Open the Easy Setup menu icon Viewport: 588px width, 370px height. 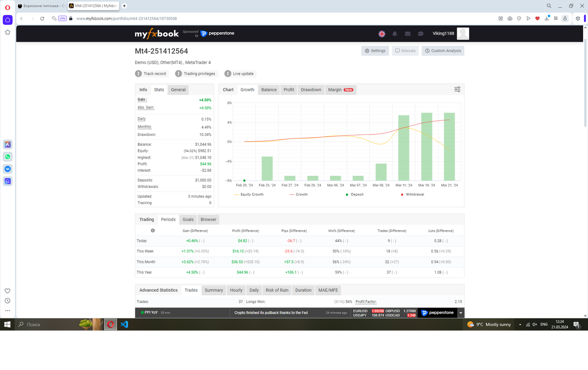(556, 19)
